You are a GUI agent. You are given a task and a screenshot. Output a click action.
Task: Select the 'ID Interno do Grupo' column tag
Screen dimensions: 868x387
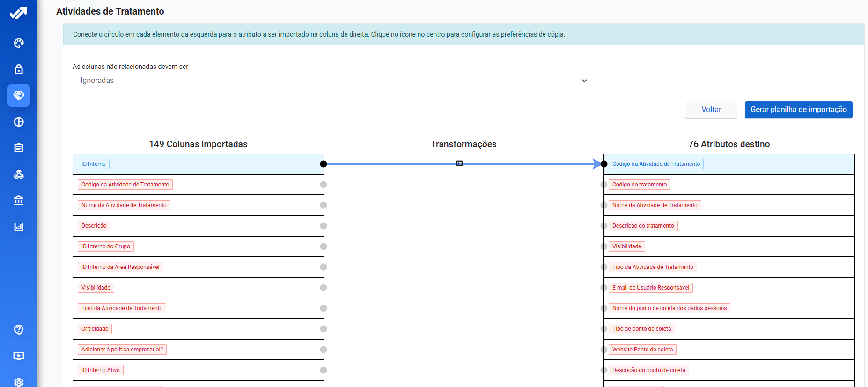pos(106,246)
